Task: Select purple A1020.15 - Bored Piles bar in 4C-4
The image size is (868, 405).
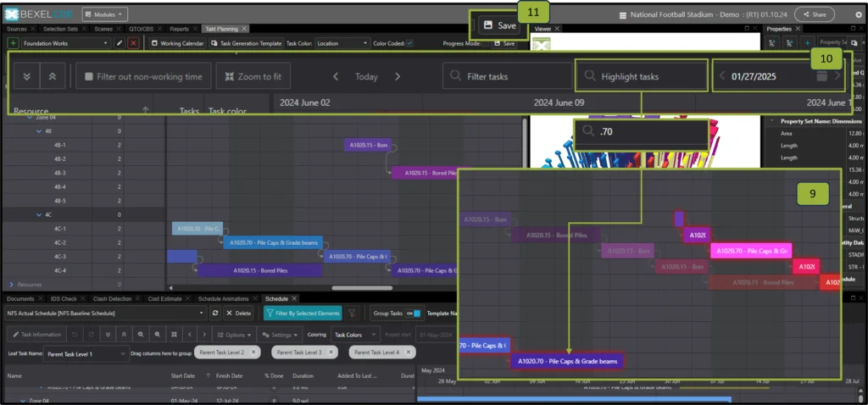Action: tap(260, 270)
